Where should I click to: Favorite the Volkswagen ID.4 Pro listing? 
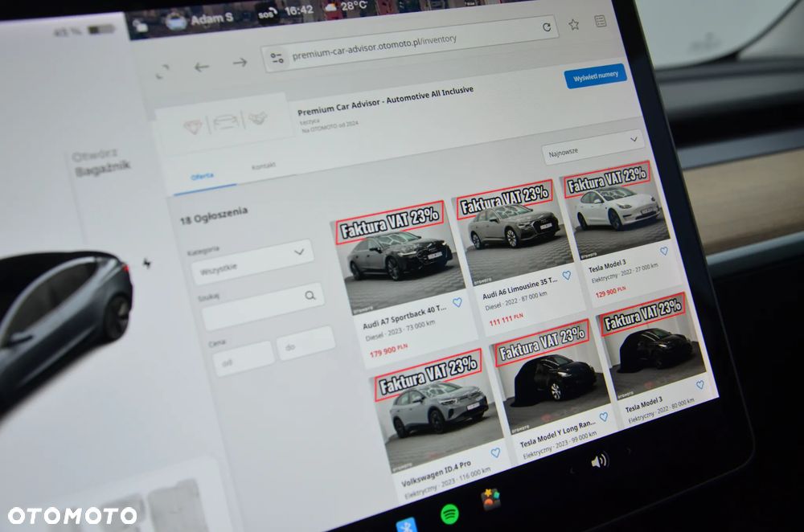coord(495,452)
